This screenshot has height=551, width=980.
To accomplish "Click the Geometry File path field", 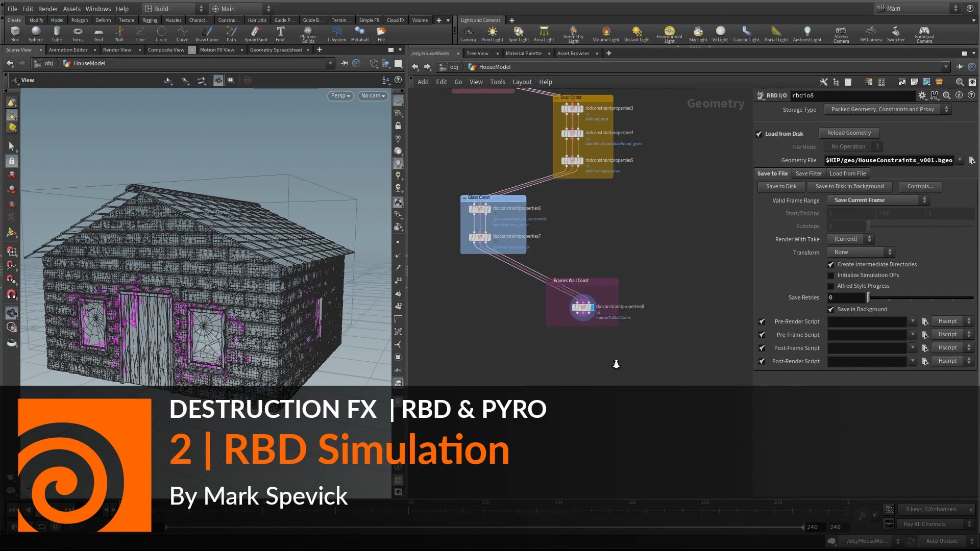I will (x=888, y=160).
